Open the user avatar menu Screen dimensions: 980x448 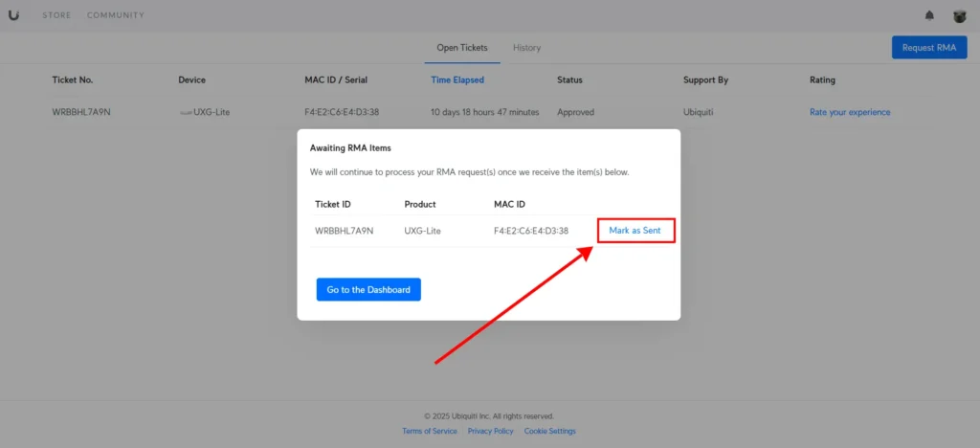point(959,15)
